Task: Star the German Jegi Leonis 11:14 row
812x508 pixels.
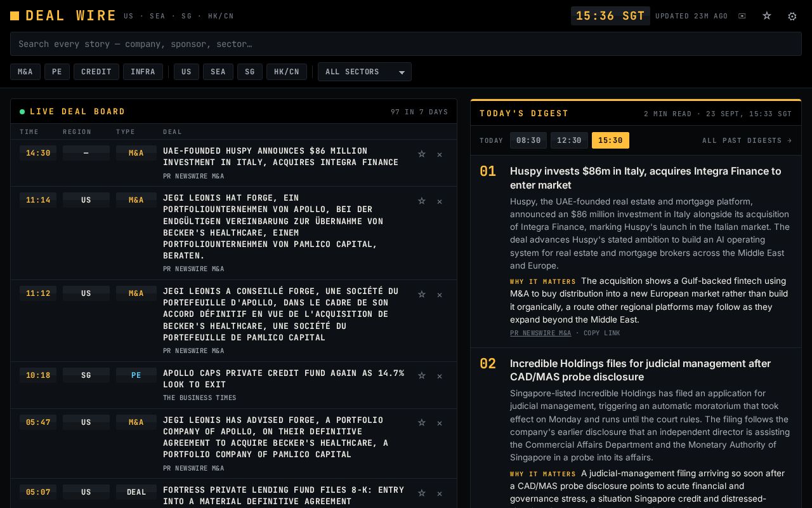Action: (x=421, y=201)
